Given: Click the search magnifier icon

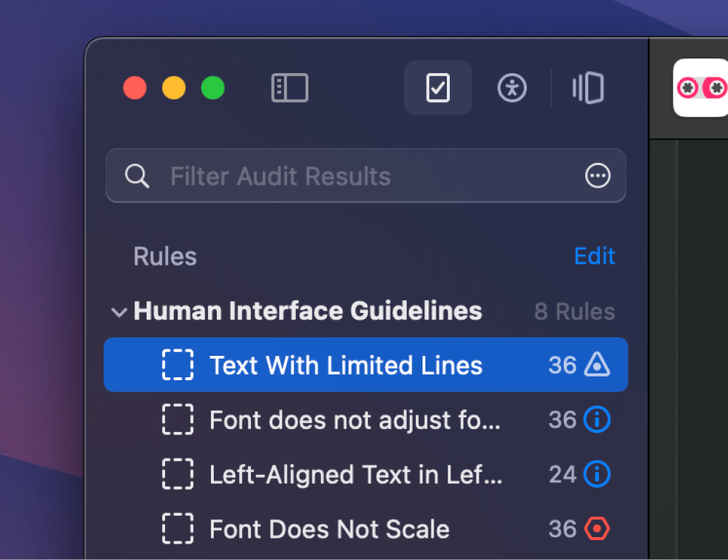Looking at the screenshot, I should (137, 176).
